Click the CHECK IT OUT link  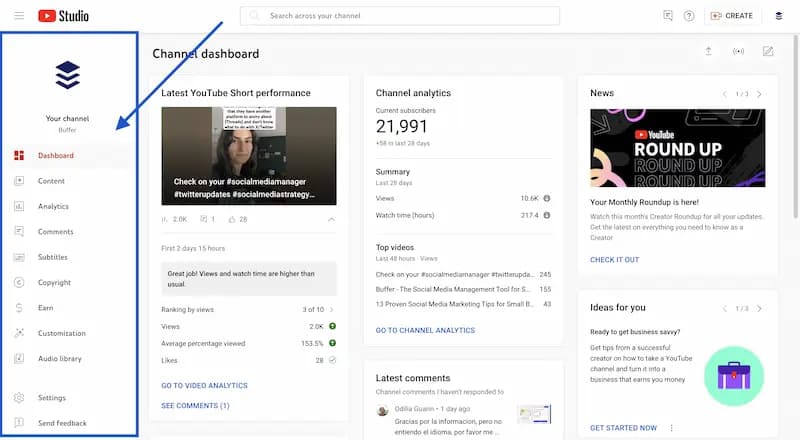614,260
